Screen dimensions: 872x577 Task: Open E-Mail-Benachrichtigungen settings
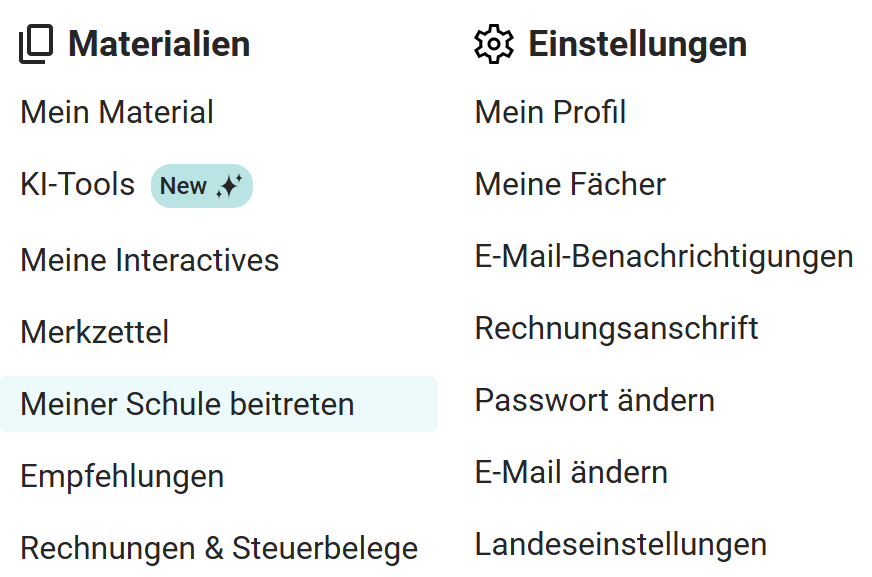(664, 256)
